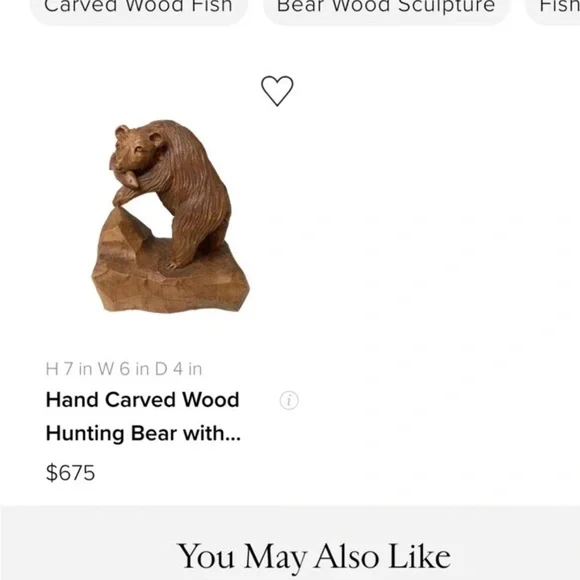
Task: Toggle favorite on the bear listing
Action: click(277, 91)
